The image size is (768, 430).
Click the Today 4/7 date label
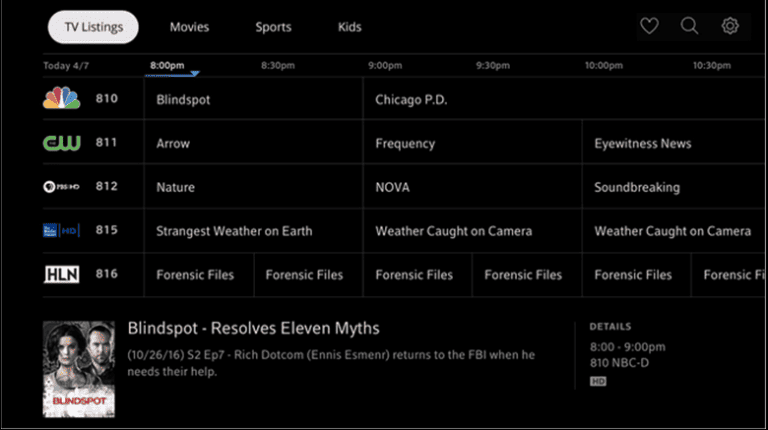coord(66,66)
